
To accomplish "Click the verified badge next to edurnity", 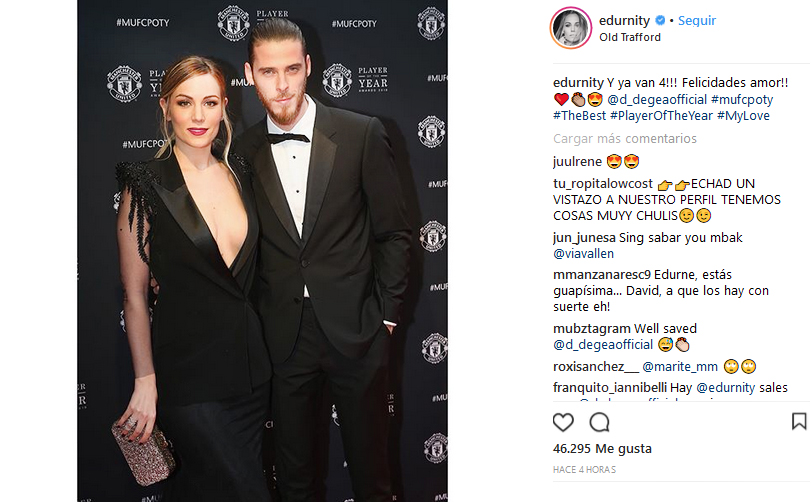I will (660, 20).
